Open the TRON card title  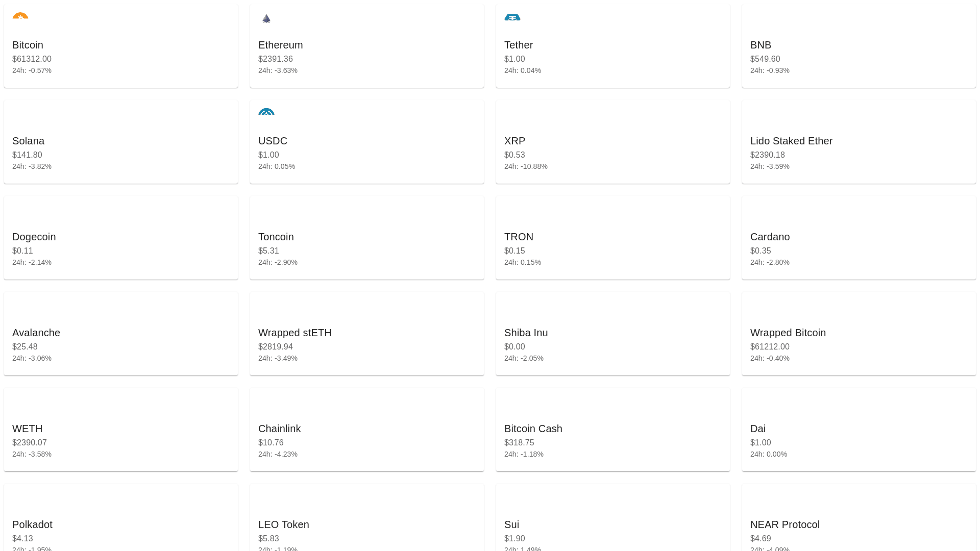(x=519, y=237)
